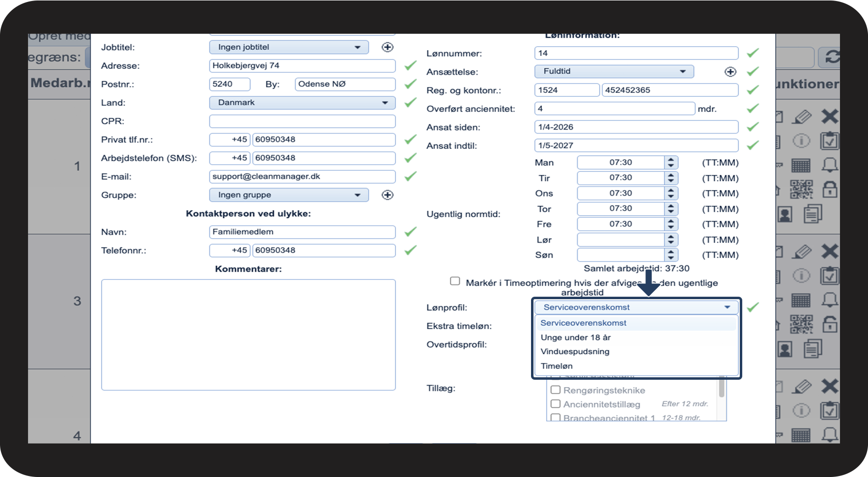Click the By field showing Odense NØ
The width and height of the screenshot is (868, 477).
point(345,84)
